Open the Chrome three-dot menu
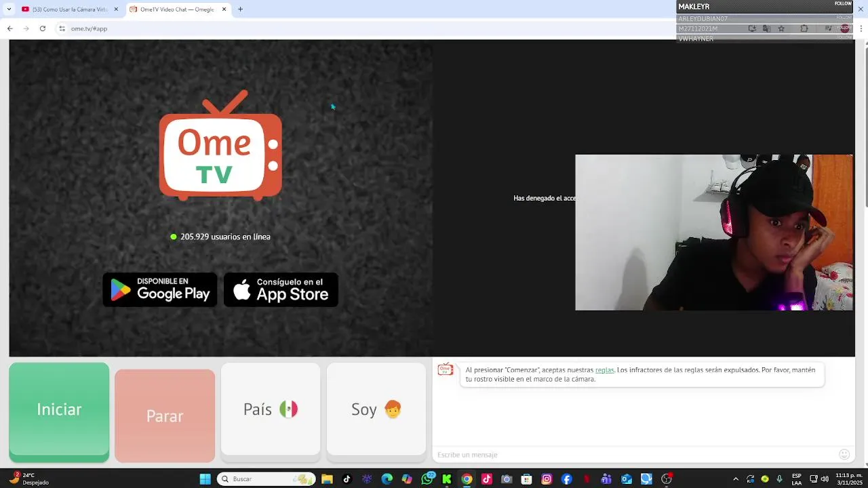Image resolution: width=868 pixels, height=488 pixels. (861, 28)
